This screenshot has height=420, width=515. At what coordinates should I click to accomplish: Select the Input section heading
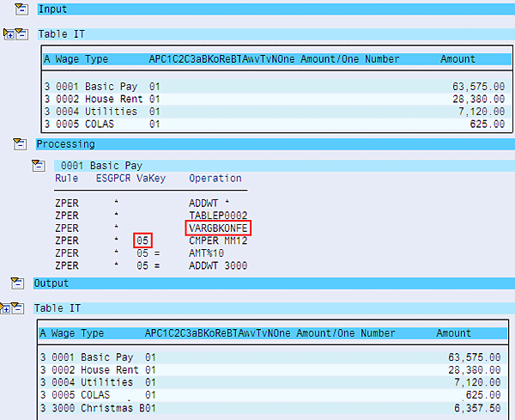[x=52, y=9]
